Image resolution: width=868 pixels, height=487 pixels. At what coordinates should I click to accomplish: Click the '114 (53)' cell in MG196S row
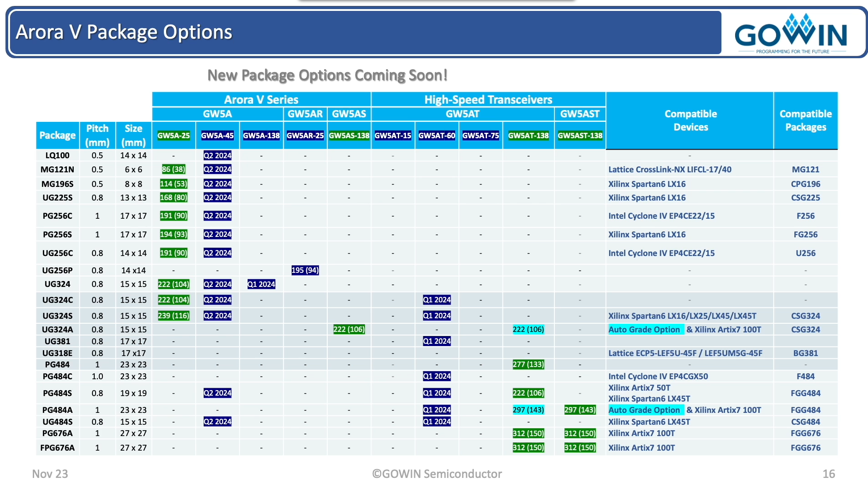173,184
